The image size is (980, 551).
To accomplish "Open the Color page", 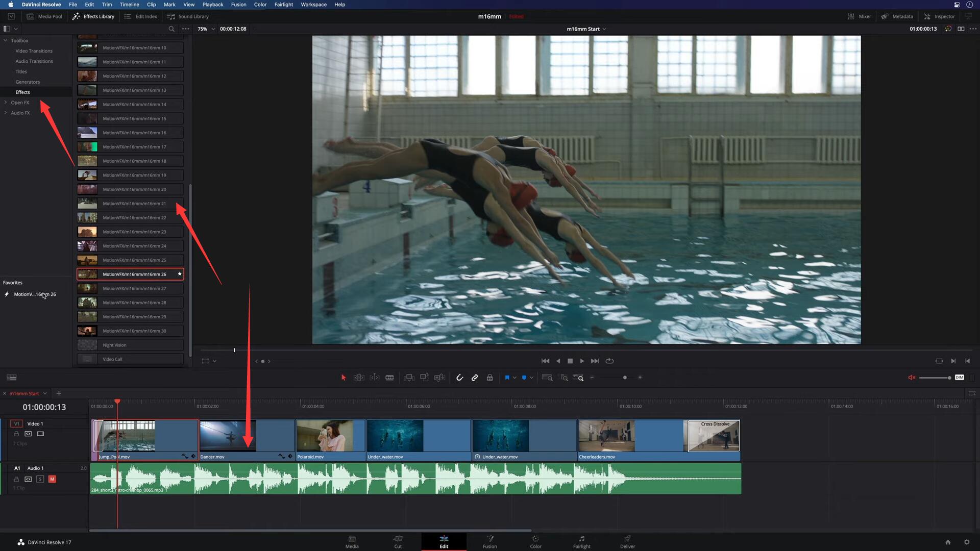I will [535, 542].
